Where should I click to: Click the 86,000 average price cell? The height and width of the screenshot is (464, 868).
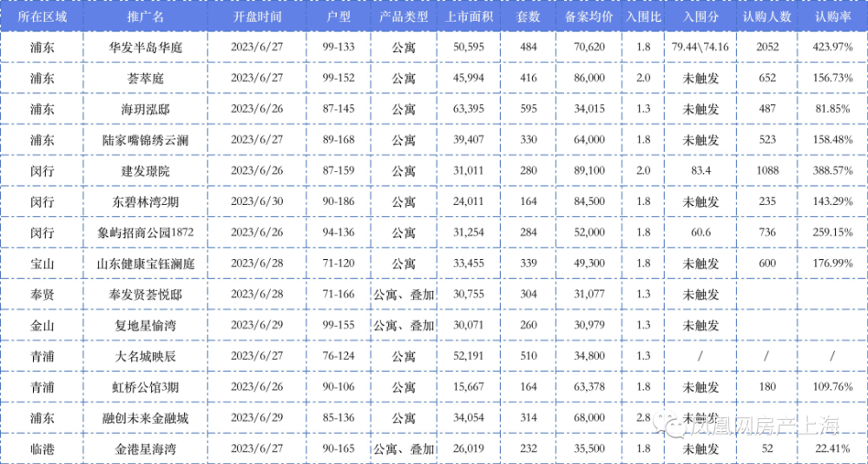tap(589, 78)
